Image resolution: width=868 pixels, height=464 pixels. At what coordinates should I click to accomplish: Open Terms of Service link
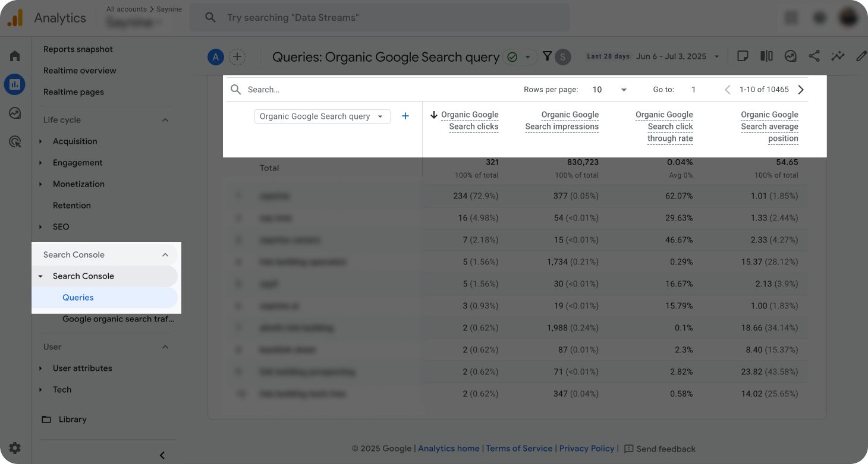click(519, 449)
